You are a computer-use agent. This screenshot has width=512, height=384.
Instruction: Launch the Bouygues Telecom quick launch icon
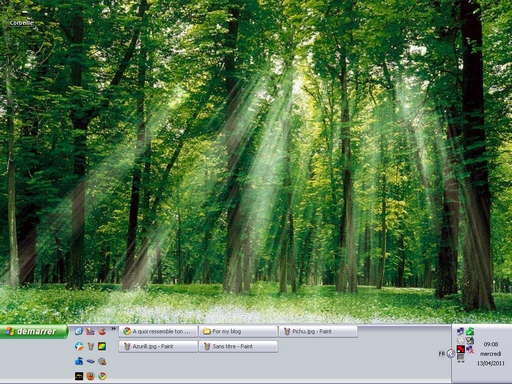79,346
